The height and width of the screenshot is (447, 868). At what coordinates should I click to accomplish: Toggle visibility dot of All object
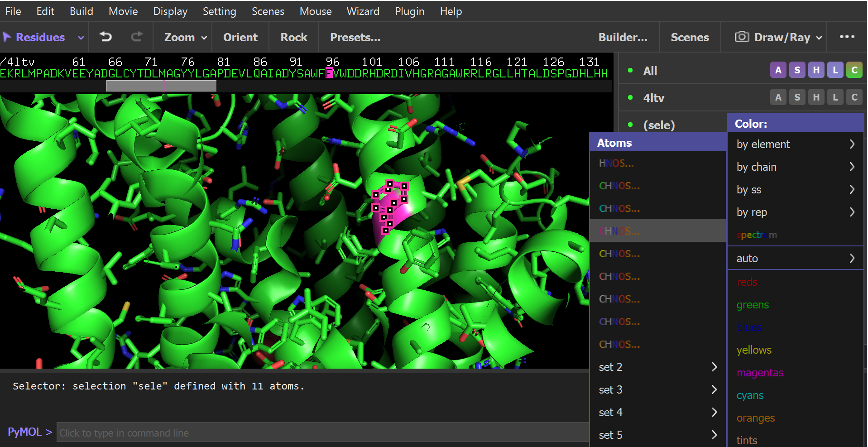[x=630, y=70]
